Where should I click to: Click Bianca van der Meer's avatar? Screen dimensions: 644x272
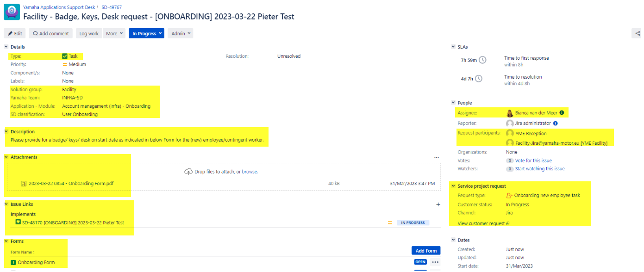pyautogui.click(x=510, y=113)
